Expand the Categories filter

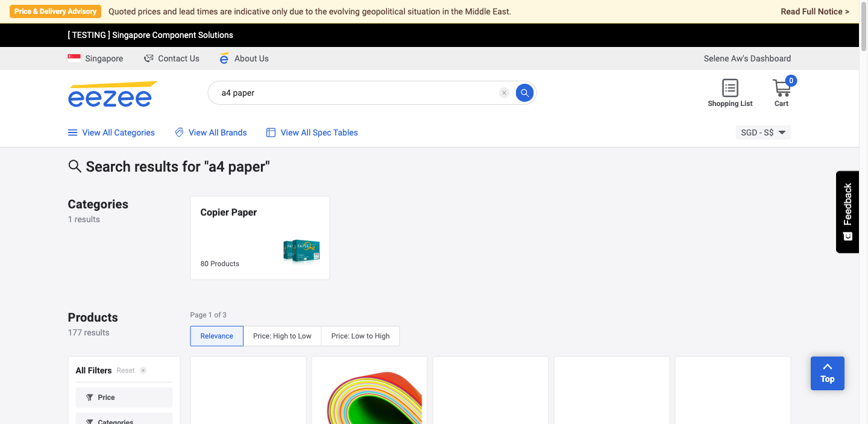124,420
